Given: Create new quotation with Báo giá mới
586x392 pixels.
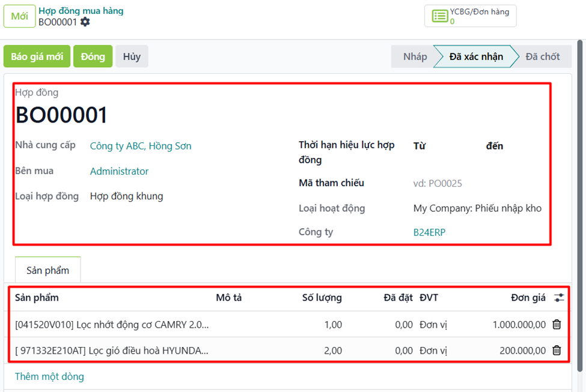Looking at the screenshot, I should [37, 56].
